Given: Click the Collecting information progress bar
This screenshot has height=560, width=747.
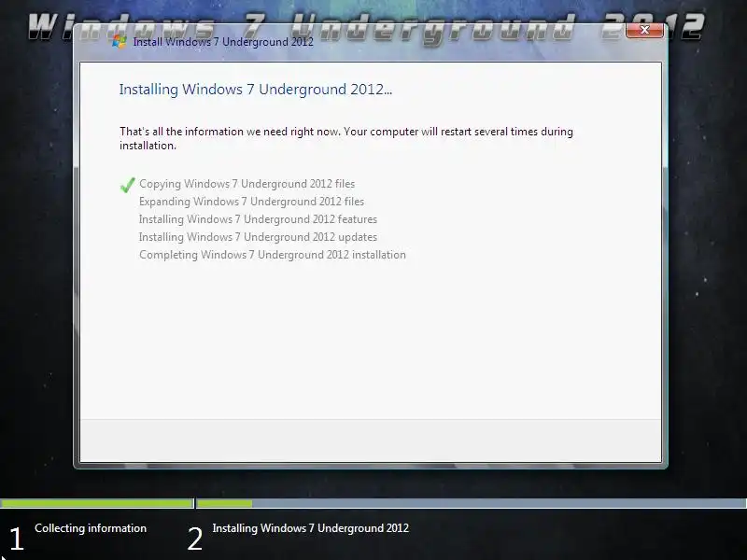Looking at the screenshot, I should (97, 503).
